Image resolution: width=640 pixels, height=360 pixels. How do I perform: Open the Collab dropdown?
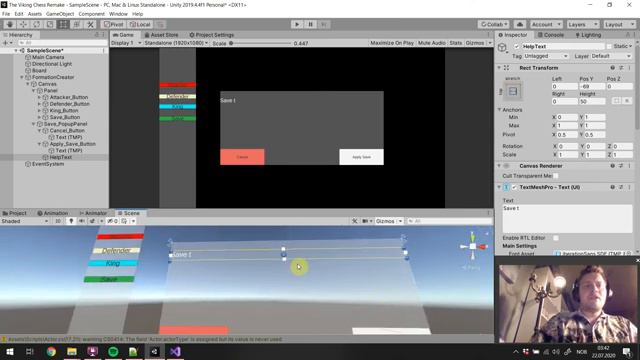(x=493, y=24)
